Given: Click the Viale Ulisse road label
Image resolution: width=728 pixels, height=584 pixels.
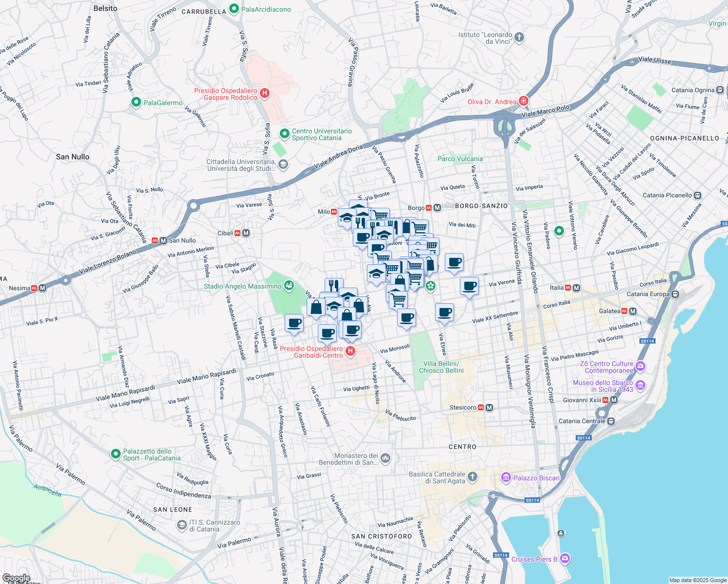Looking at the screenshot, I should (x=655, y=60).
